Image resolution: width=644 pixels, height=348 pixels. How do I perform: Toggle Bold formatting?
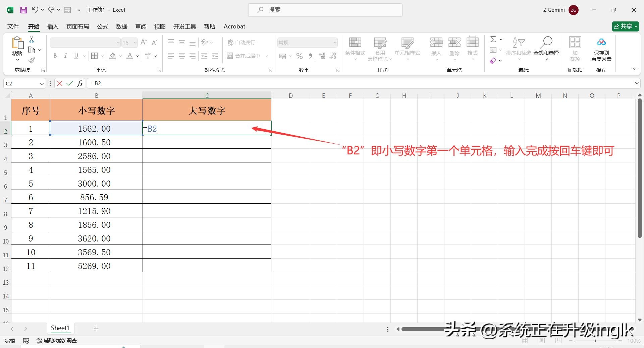tap(55, 56)
